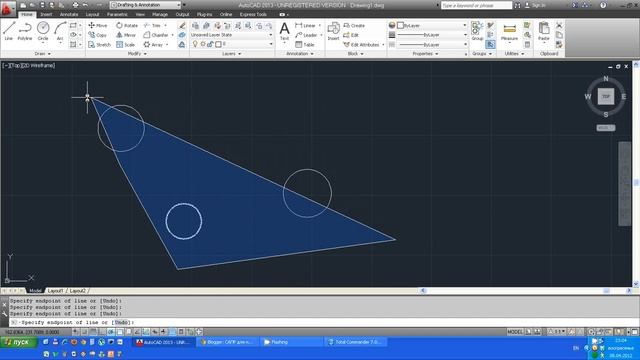Viewport: 640px width, 360px height.
Task: Activate the Rotate command
Action: [127, 25]
